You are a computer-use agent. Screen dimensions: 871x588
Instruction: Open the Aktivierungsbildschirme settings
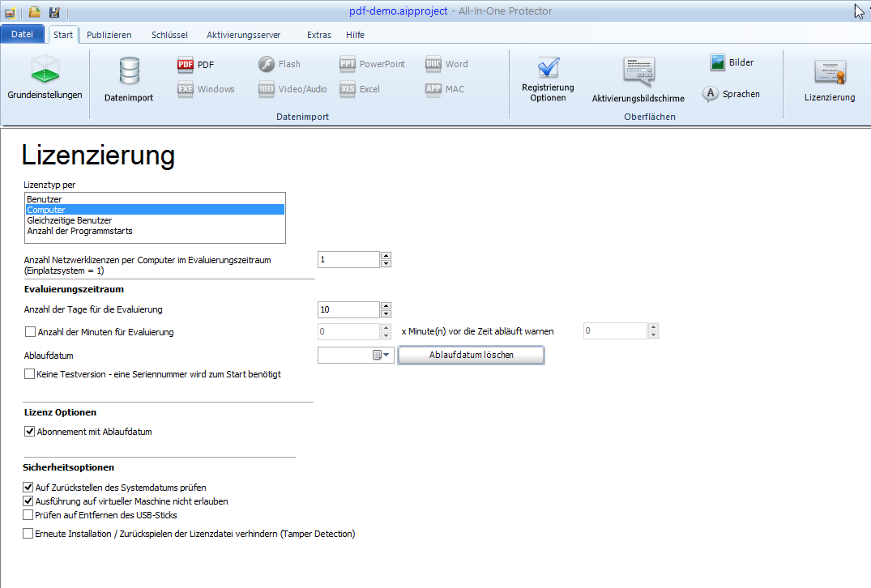tap(638, 79)
